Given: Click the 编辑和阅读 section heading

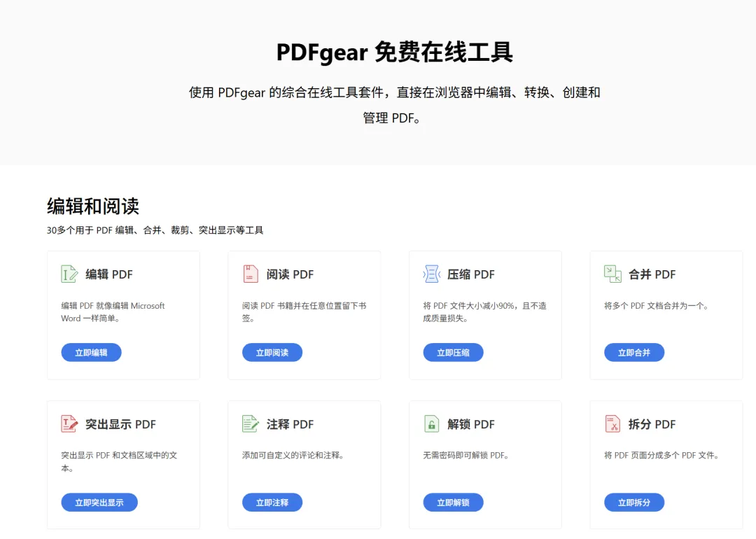Looking at the screenshot, I should [93, 206].
